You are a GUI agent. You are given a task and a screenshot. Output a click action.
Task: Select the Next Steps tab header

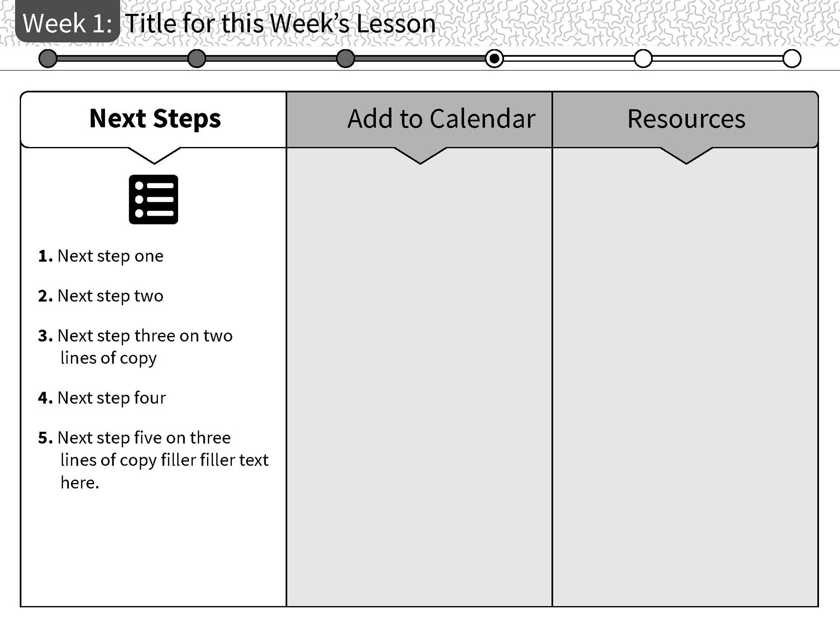(154, 119)
